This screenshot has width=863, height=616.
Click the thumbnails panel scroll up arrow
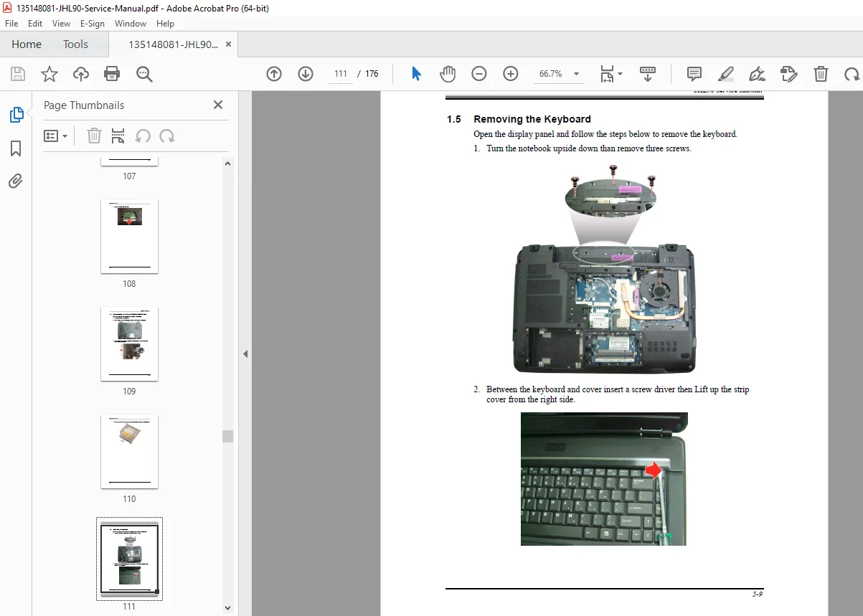(228, 164)
